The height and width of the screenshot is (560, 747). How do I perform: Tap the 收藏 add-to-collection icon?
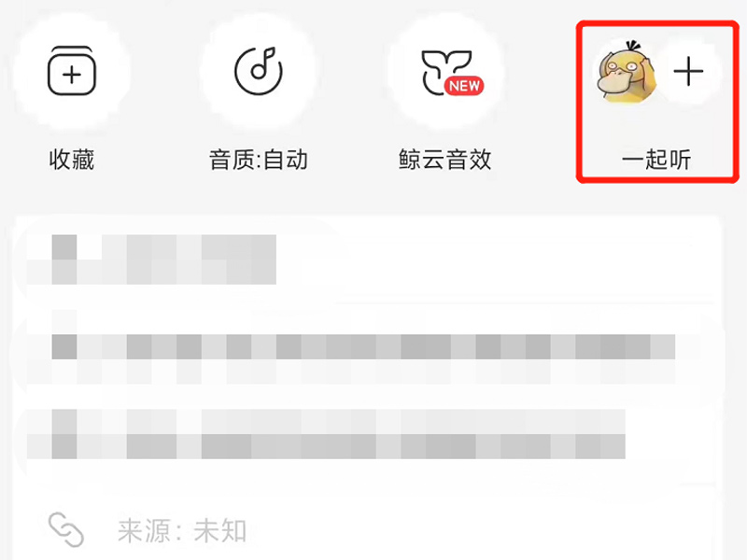click(x=72, y=71)
